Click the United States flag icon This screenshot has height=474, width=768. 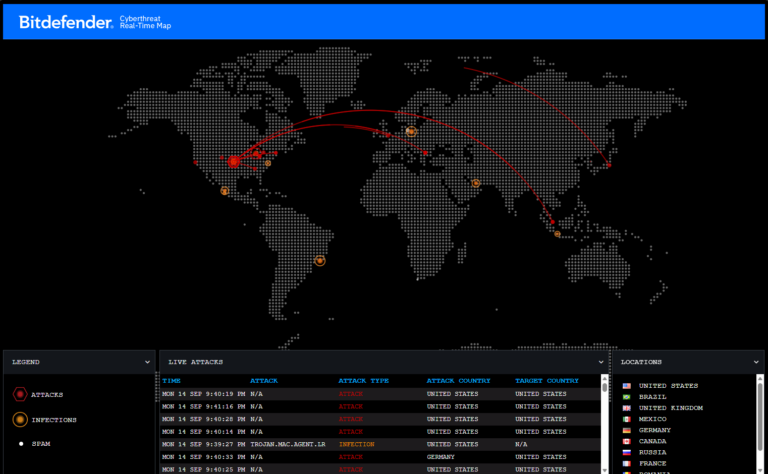pyautogui.click(x=626, y=386)
